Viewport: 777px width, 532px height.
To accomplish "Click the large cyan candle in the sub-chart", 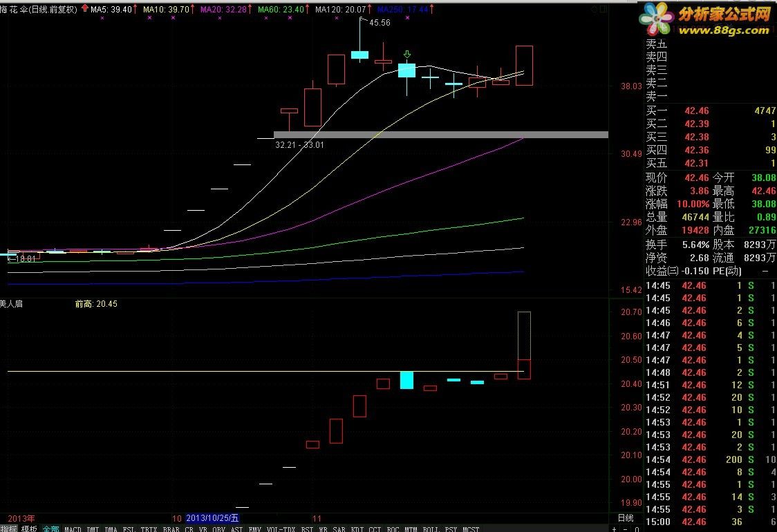I will 407,380.
